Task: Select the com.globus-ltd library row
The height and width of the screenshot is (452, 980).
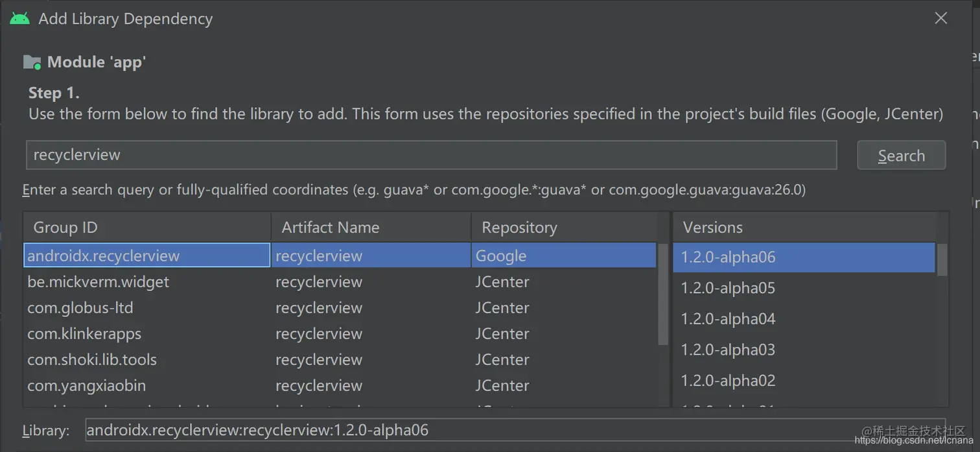Action: tap(146, 308)
